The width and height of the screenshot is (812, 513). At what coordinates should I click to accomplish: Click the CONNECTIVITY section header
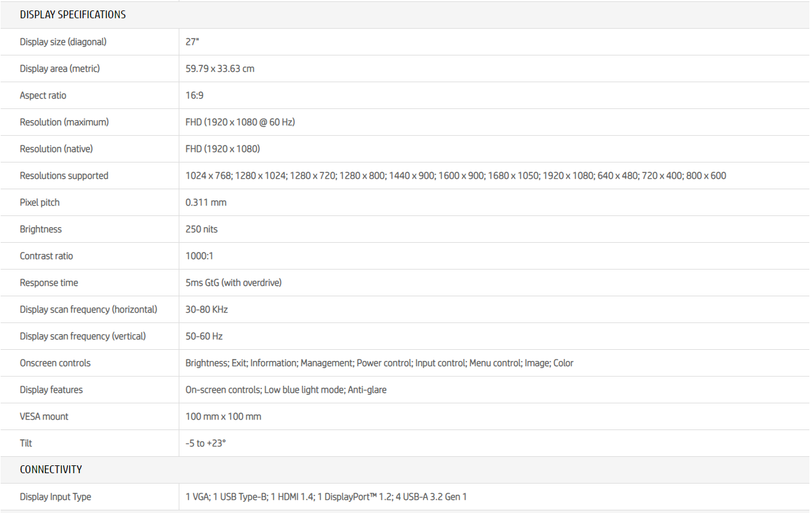[x=51, y=469]
